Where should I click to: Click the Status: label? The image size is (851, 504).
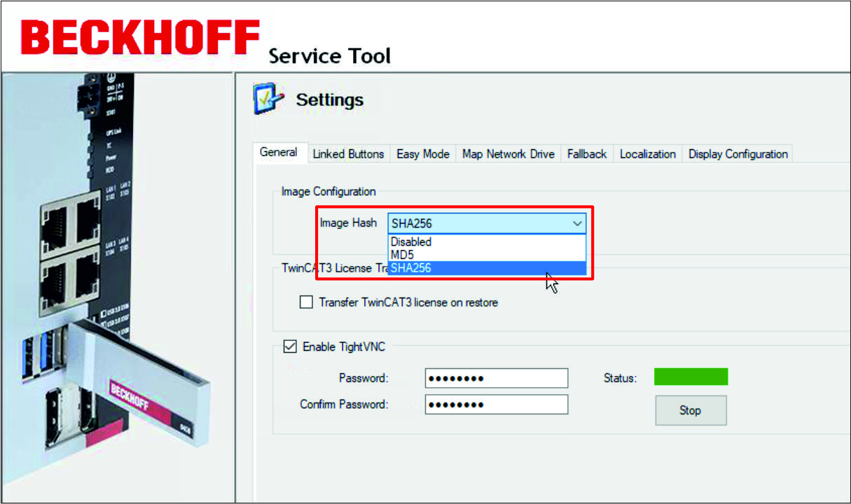pos(620,378)
